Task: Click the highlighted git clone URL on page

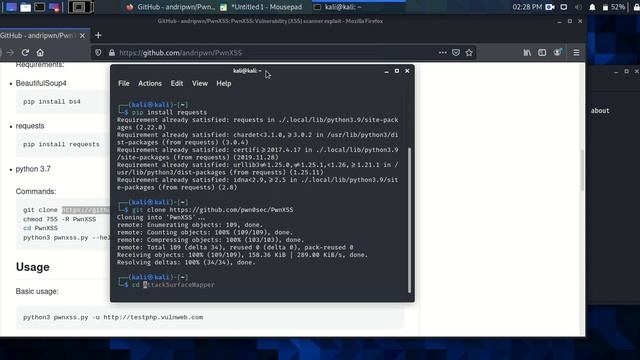Action: tap(86, 210)
